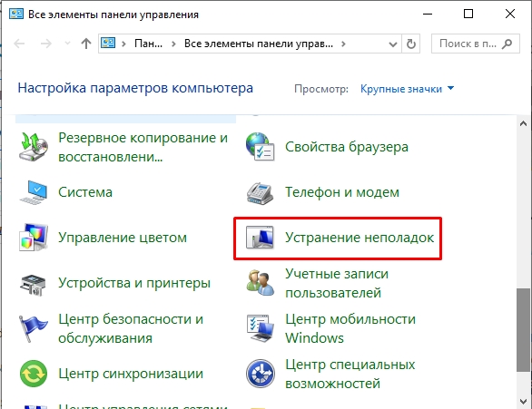The image size is (532, 409).
Task: Click the Учетные записи пользователей people icon
Action: [x=261, y=283]
